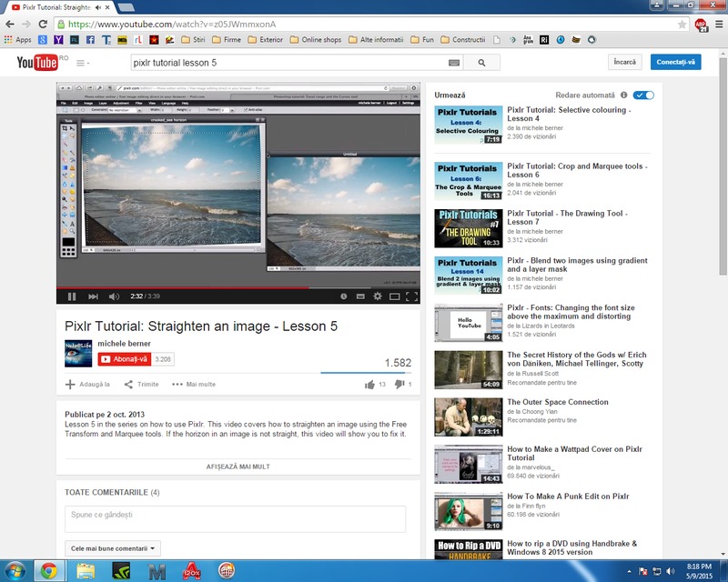Subscribe using the Abonați-vă button
The height and width of the screenshot is (582, 728).
125,359
